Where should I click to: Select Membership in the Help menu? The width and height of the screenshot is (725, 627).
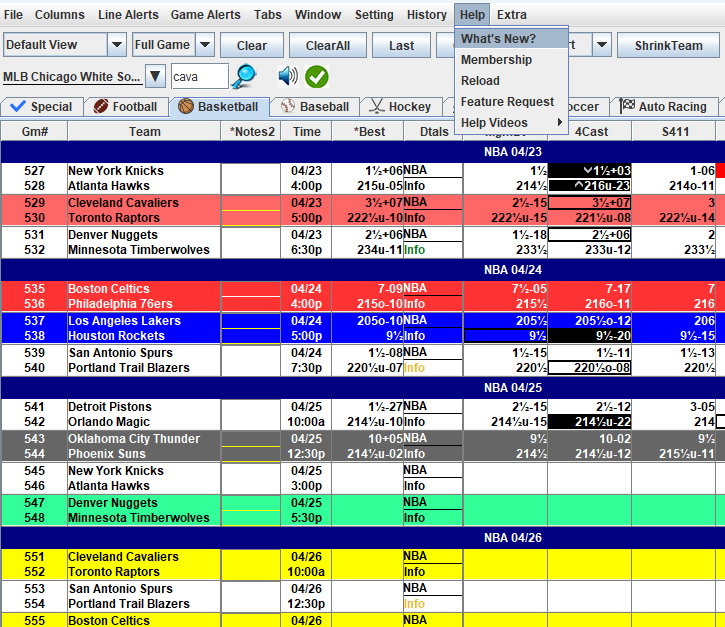pyautogui.click(x=511, y=60)
